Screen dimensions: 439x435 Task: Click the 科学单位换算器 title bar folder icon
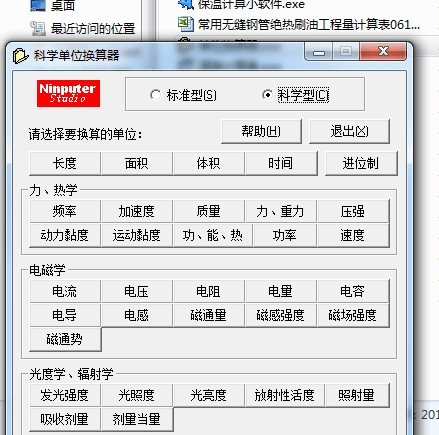[x=20, y=55]
